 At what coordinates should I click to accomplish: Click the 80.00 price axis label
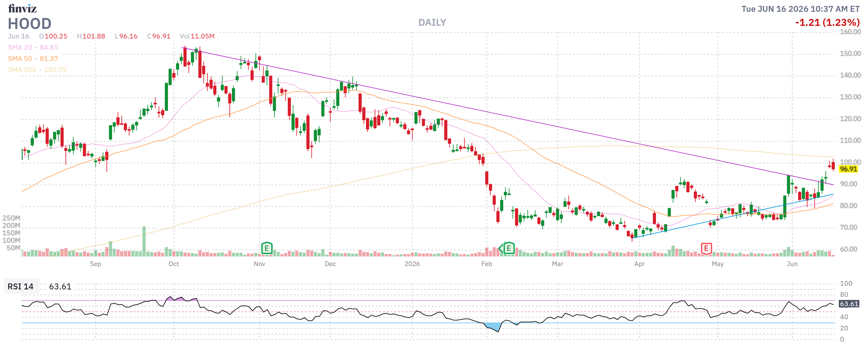(848, 206)
